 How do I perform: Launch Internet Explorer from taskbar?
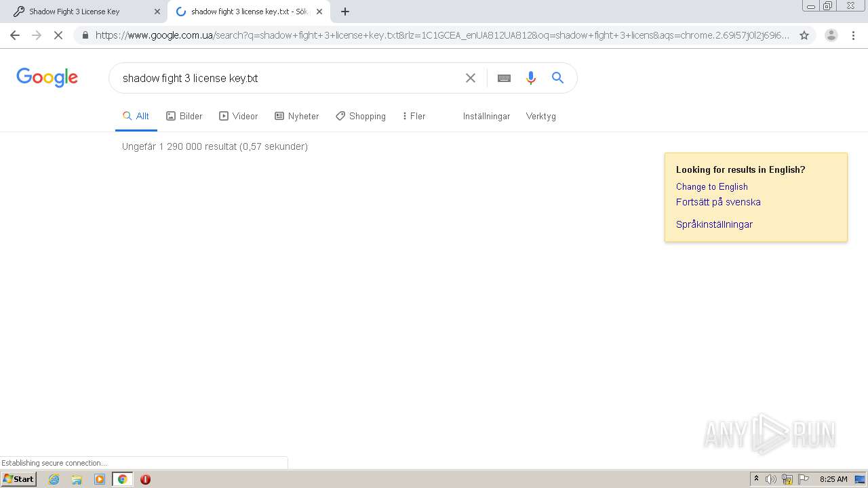click(54, 479)
